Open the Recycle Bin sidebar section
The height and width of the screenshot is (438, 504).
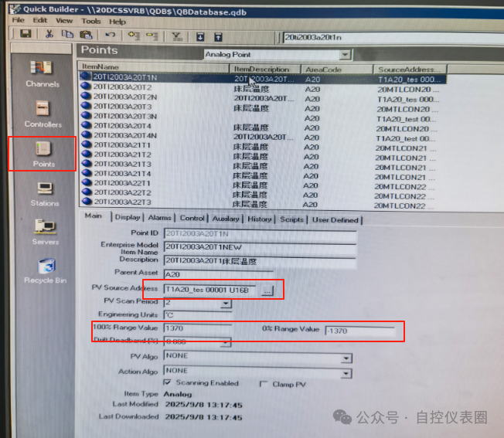click(46, 271)
